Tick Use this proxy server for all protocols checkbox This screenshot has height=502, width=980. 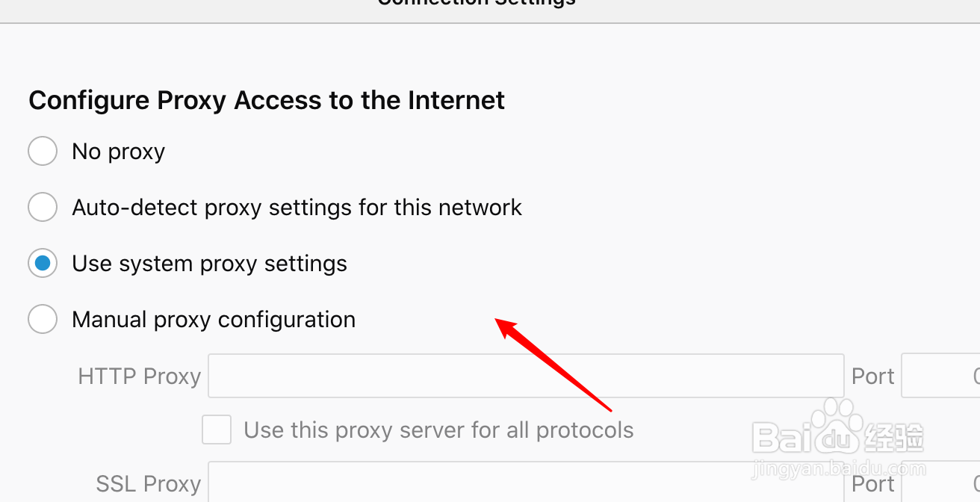pyautogui.click(x=217, y=430)
